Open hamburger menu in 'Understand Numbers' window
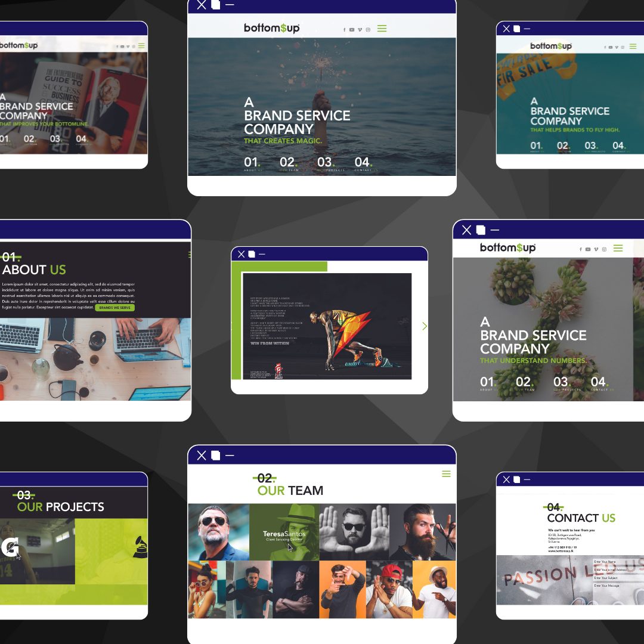The height and width of the screenshot is (644, 644). (618, 248)
